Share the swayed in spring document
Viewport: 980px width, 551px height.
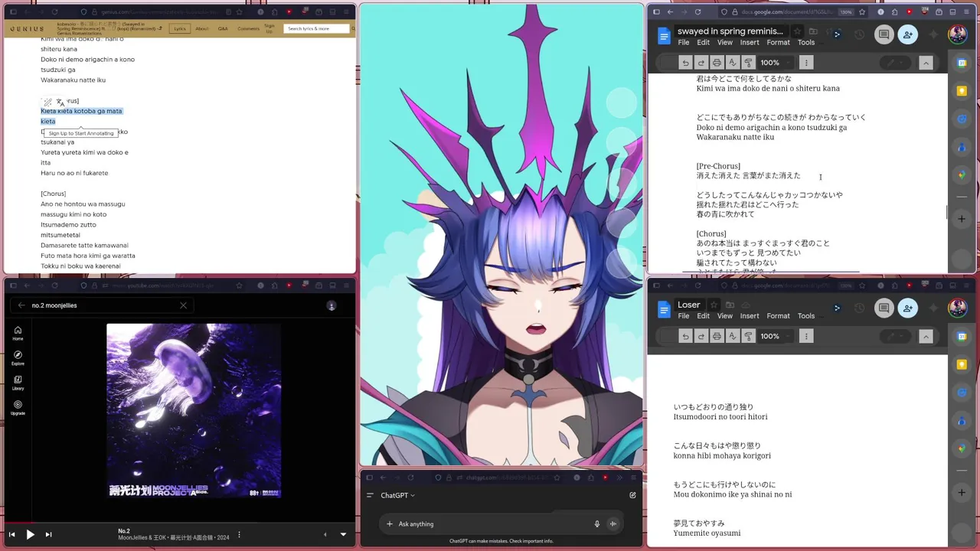coord(908,34)
